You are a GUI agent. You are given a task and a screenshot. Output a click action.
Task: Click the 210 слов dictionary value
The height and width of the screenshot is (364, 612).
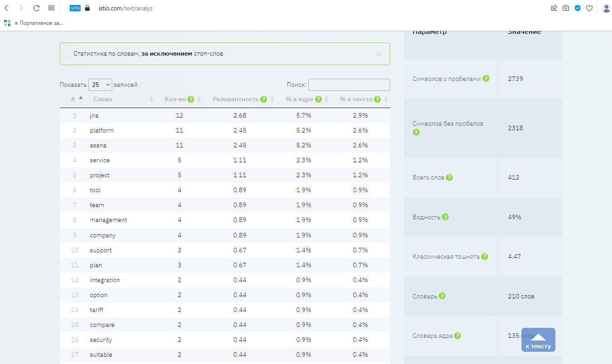pyautogui.click(x=521, y=296)
